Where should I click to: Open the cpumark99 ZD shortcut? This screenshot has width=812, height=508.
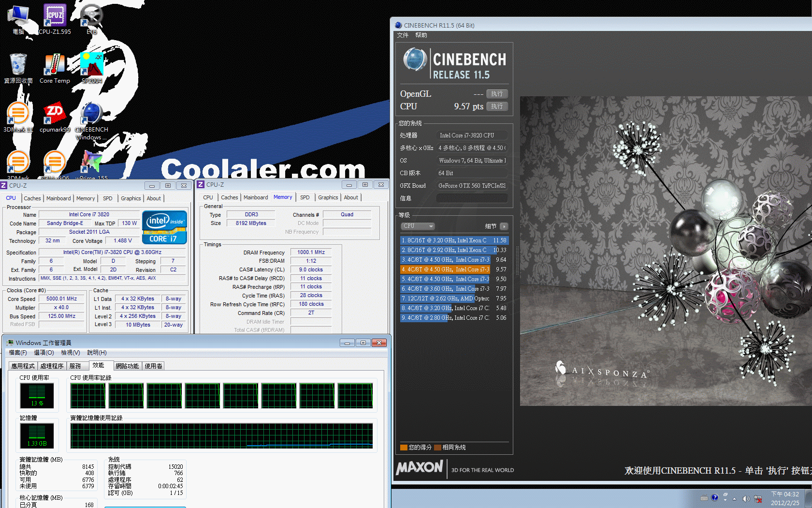55,117
